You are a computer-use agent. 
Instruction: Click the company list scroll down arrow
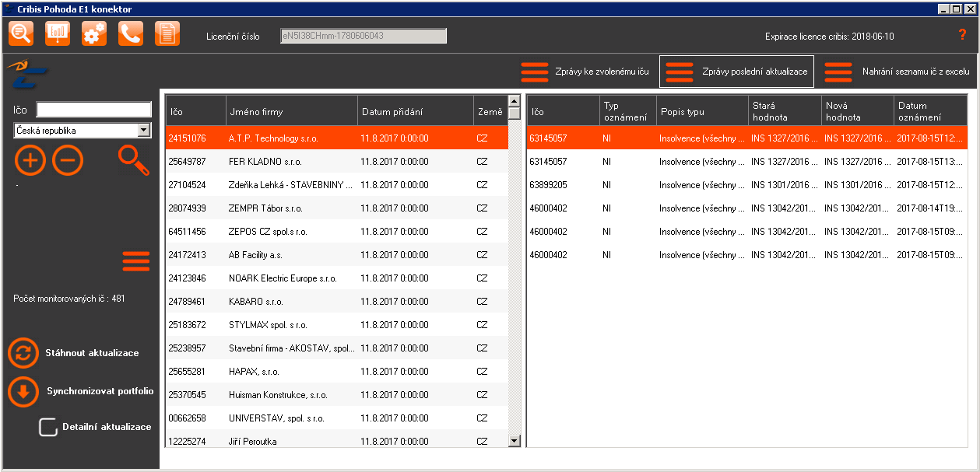click(x=514, y=441)
